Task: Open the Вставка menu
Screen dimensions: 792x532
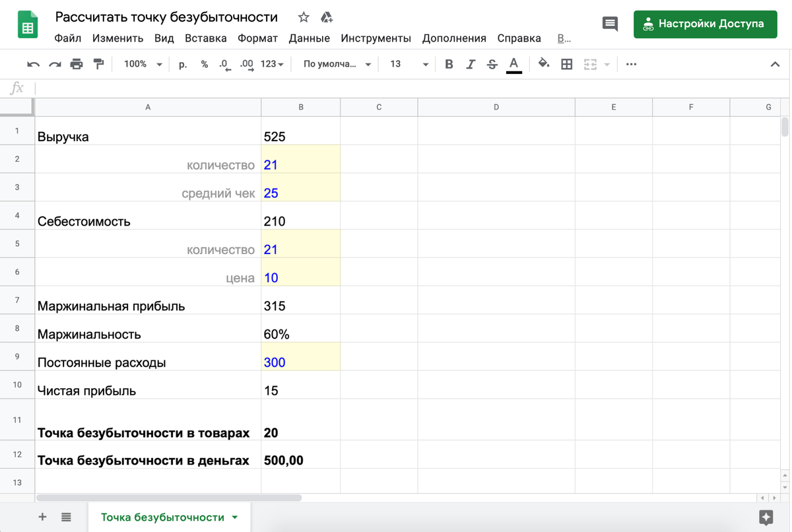Action: tap(206, 38)
